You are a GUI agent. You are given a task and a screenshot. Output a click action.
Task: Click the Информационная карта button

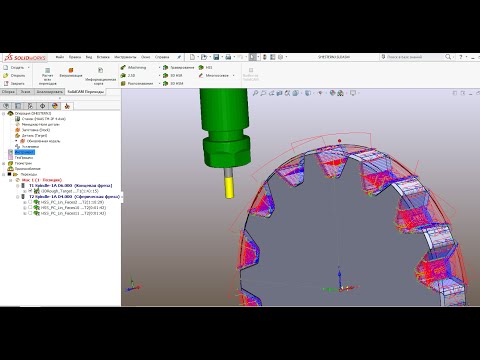[100, 76]
